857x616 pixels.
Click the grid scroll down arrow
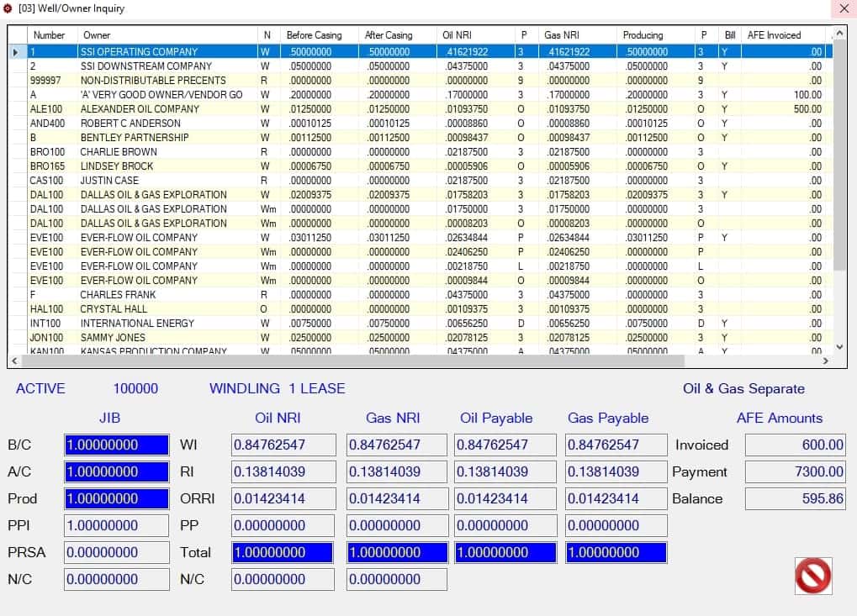point(839,347)
